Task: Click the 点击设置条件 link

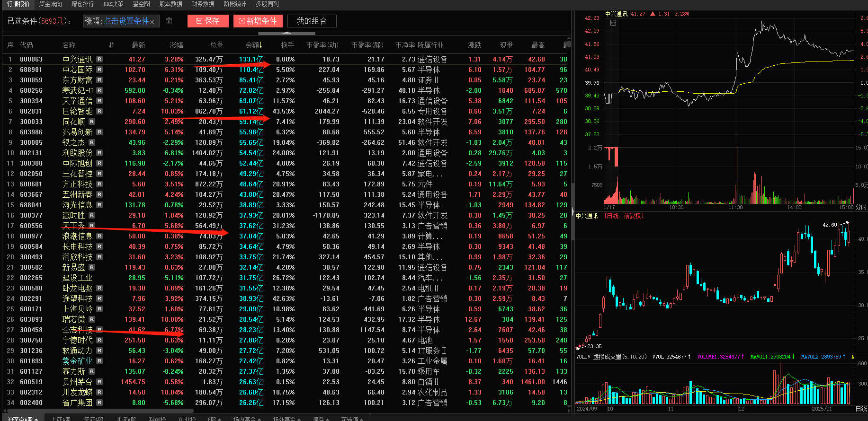Action: [126, 21]
